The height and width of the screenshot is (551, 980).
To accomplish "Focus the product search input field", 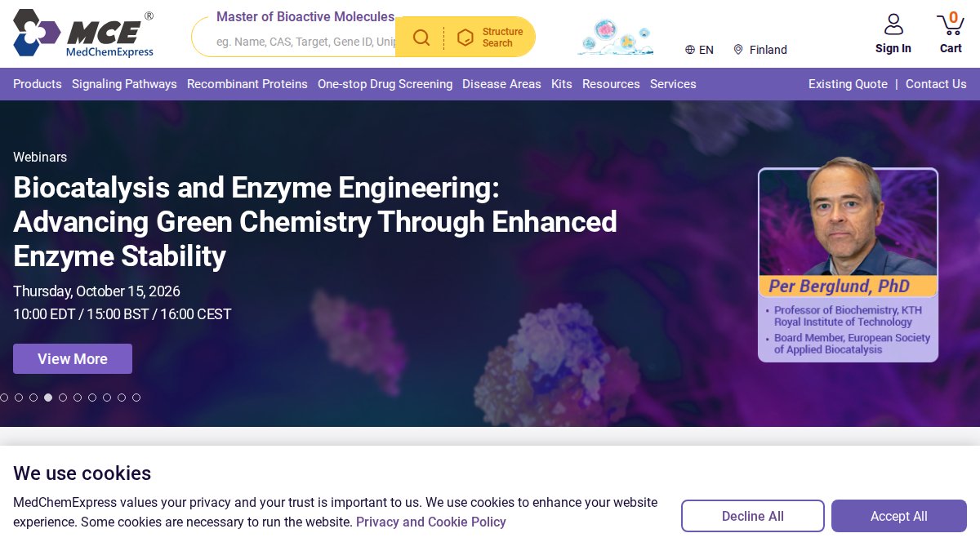I will coord(305,42).
